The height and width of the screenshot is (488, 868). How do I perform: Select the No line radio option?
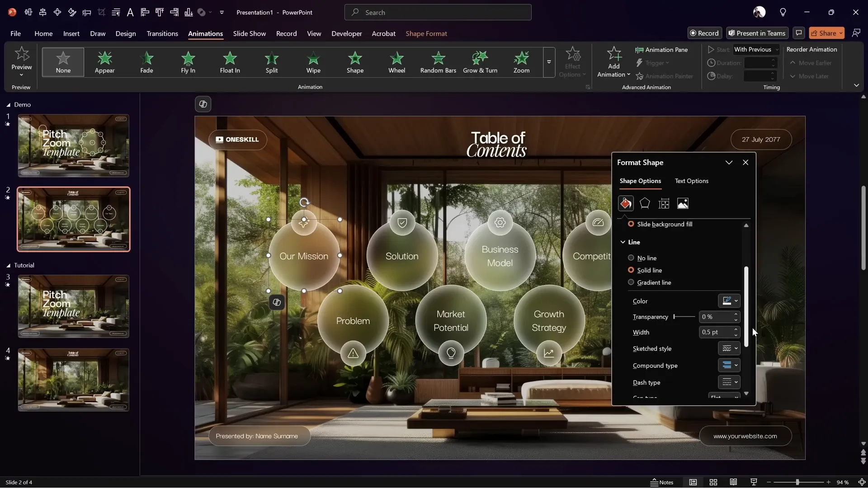[631, 258]
